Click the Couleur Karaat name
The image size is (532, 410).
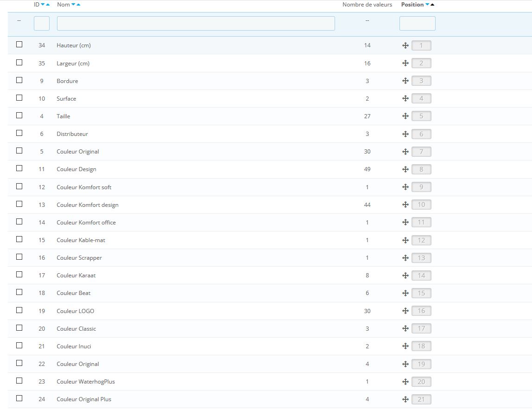pyautogui.click(x=76, y=275)
